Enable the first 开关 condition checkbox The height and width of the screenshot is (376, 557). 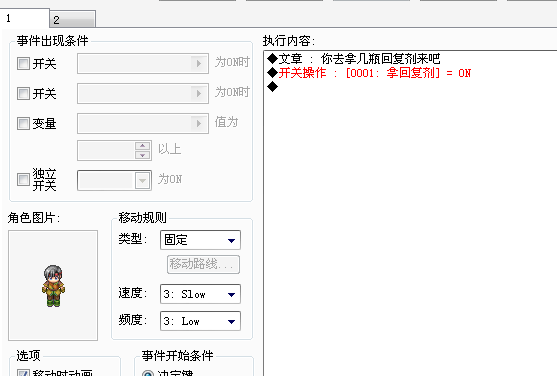(23, 64)
